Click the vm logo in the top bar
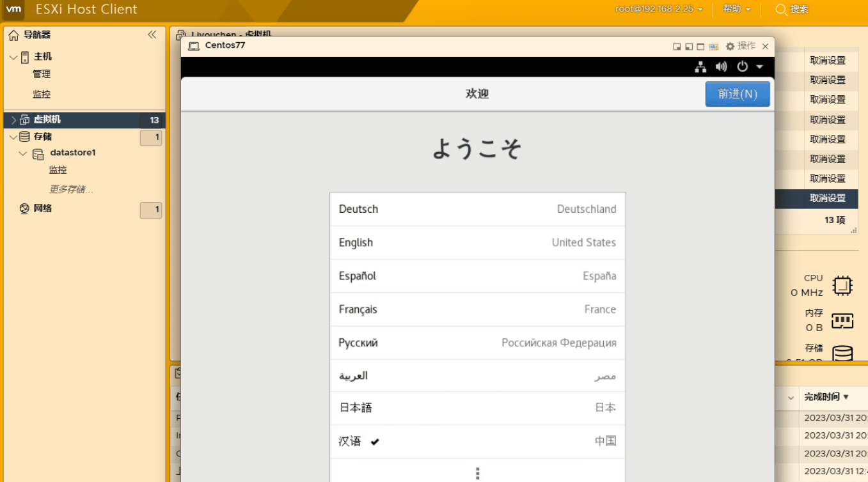Screen dimensions: 868x482 (x=13, y=9)
